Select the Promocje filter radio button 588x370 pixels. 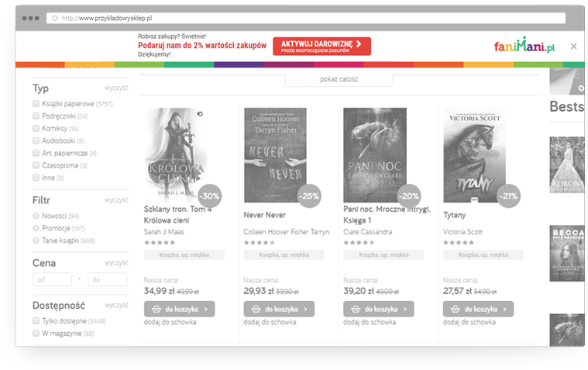point(36,228)
